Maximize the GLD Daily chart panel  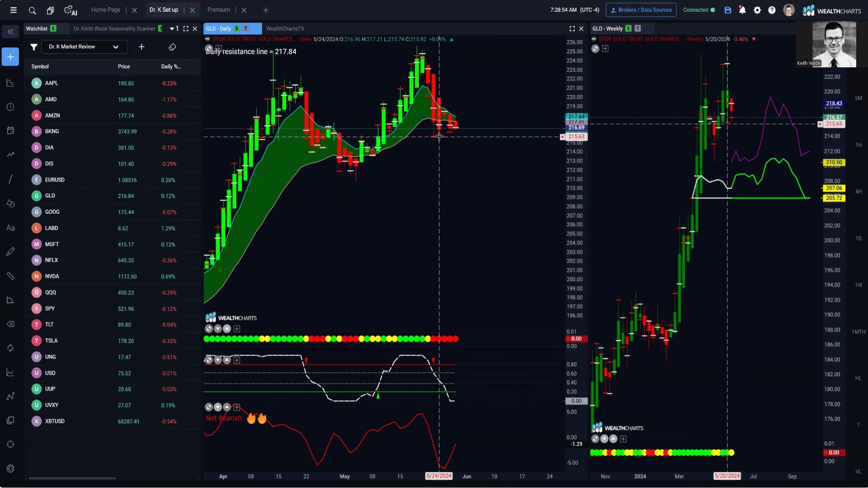coord(572,28)
